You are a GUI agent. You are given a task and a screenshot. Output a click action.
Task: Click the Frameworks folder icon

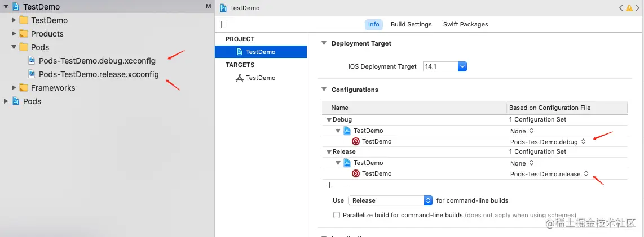tap(24, 88)
